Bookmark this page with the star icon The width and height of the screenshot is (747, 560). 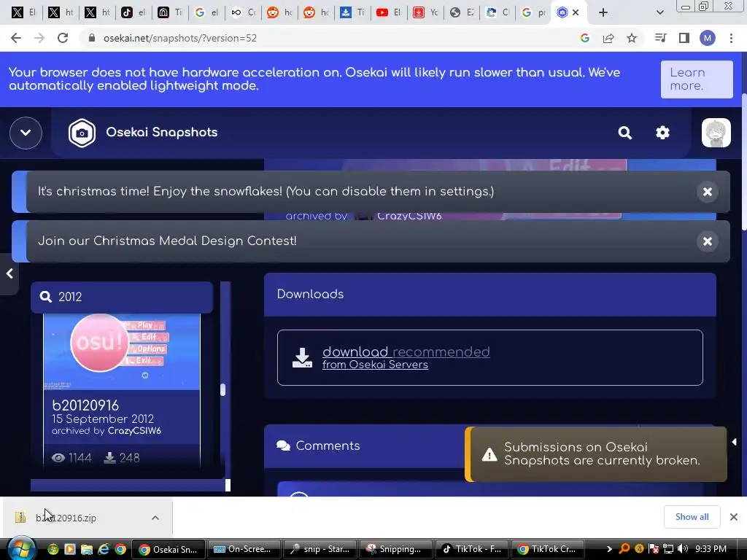(632, 38)
